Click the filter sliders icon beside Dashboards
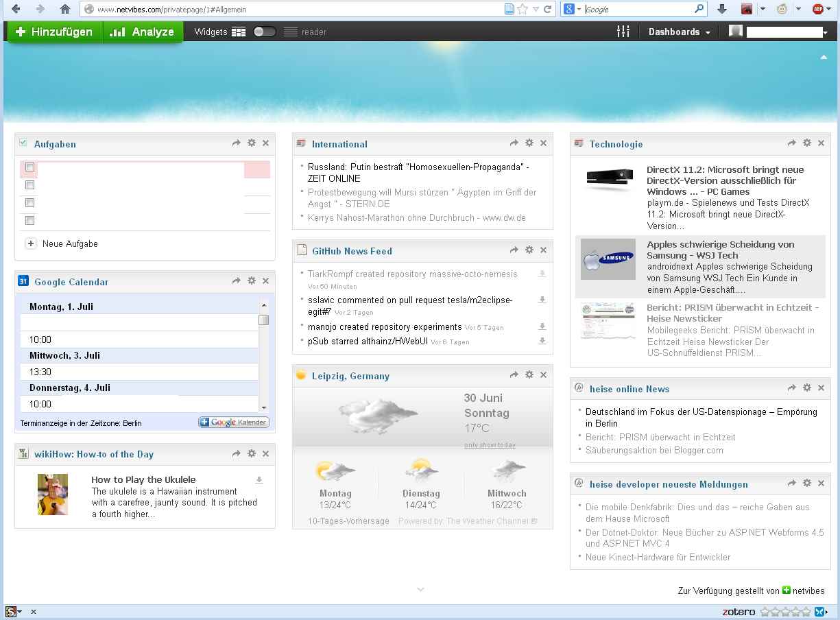840x620 pixels. (623, 32)
